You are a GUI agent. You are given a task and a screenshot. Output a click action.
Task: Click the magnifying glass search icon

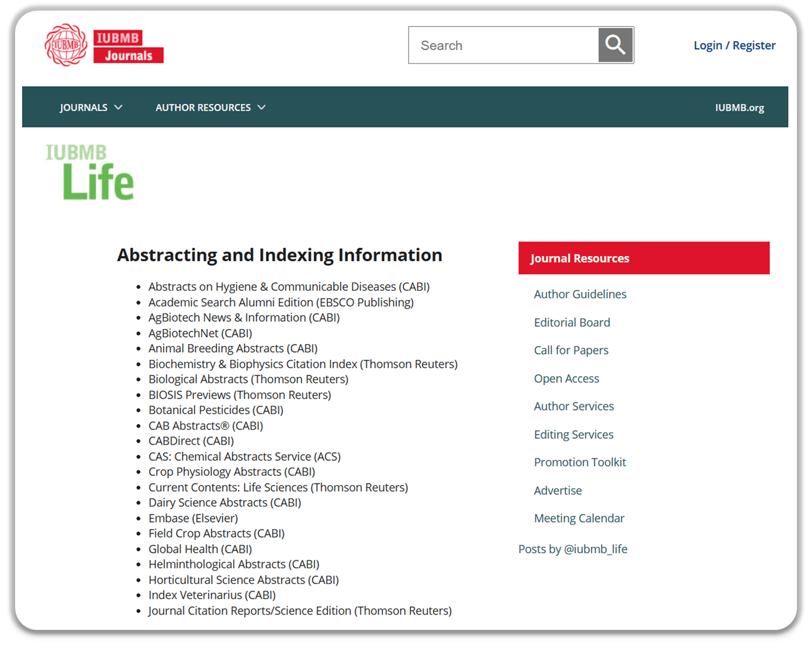click(615, 45)
